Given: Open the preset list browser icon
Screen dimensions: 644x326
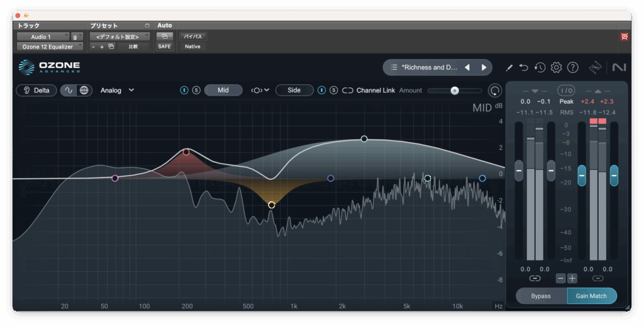Looking at the screenshot, I should pyautogui.click(x=394, y=67).
